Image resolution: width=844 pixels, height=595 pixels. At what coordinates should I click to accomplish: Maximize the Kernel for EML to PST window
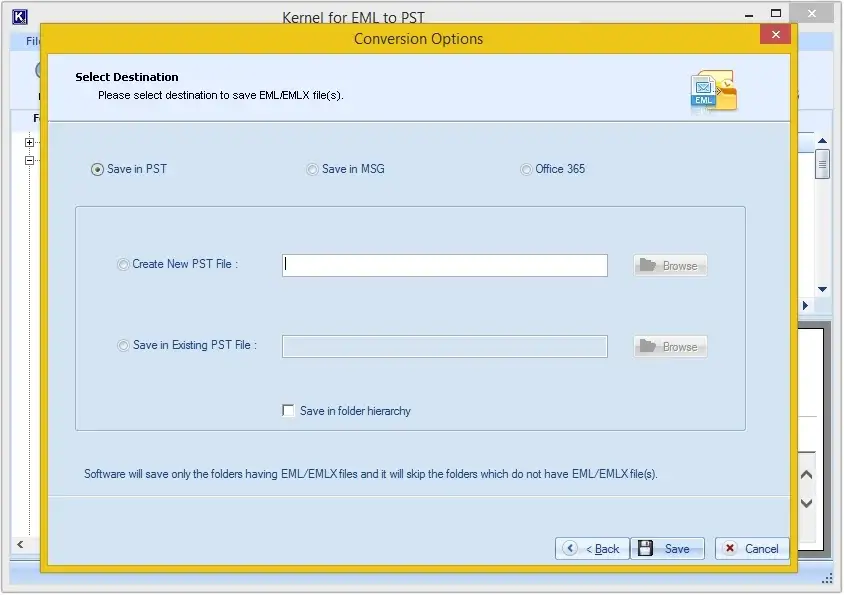tap(776, 13)
